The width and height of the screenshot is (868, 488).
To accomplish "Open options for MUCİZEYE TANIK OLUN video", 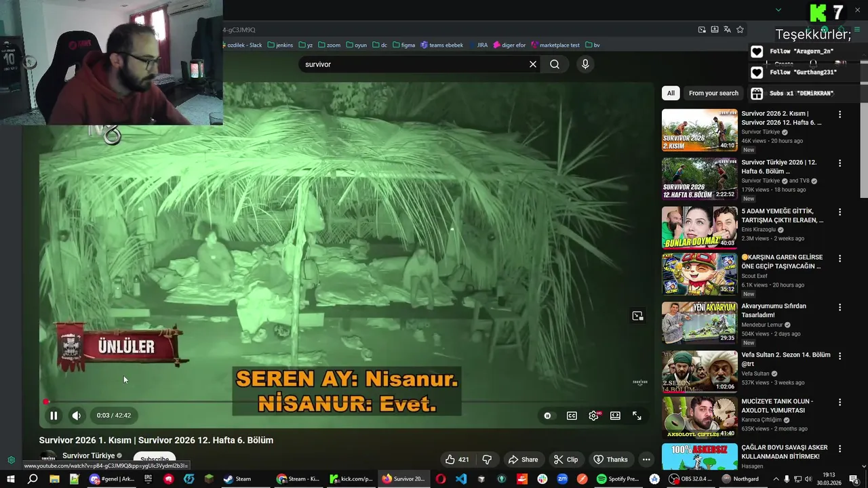I will 840,402.
